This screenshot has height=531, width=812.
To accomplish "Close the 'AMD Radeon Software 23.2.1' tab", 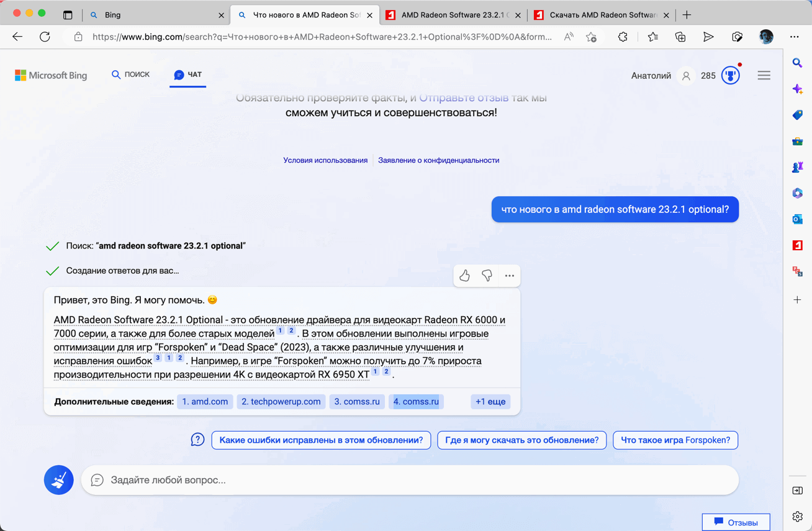I will pyautogui.click(x=518, y=15).
